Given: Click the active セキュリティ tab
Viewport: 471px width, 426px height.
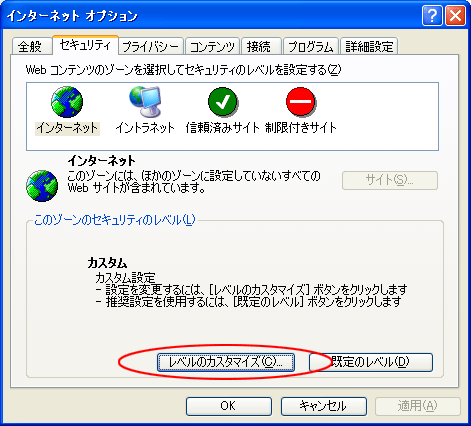Looking at the screenshot, I should [x=85, y=45].
